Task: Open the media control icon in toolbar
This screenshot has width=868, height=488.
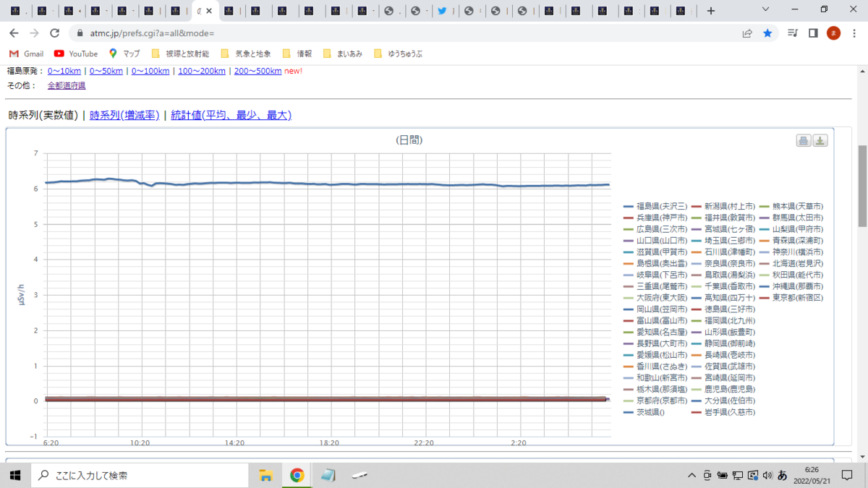Action: click(793, 33)
